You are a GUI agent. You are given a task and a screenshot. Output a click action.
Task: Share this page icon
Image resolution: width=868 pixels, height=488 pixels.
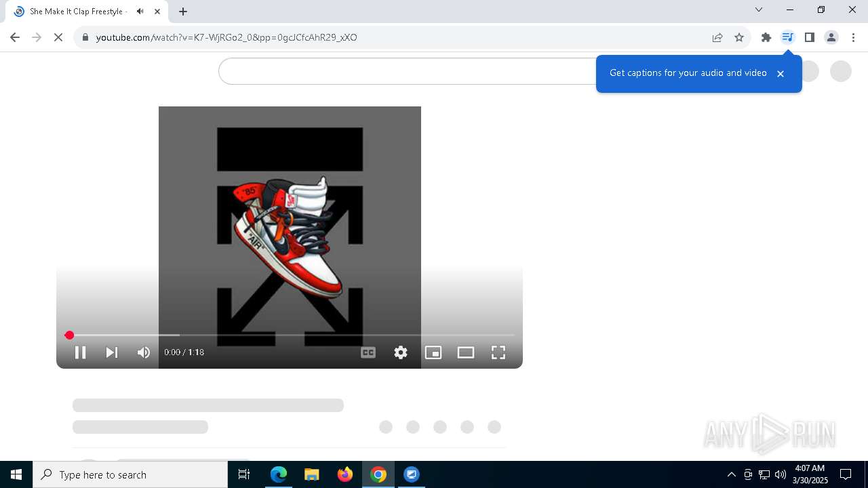pos(717,37)
